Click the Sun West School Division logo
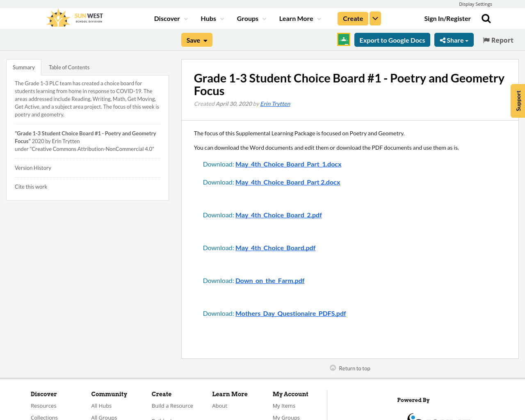 (x=74, y=17)
